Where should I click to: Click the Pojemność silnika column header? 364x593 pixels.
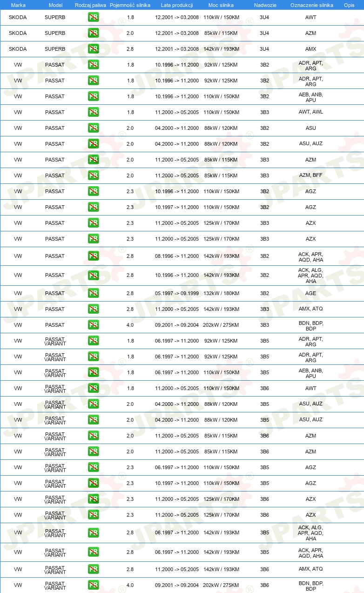tap(130, 5)
